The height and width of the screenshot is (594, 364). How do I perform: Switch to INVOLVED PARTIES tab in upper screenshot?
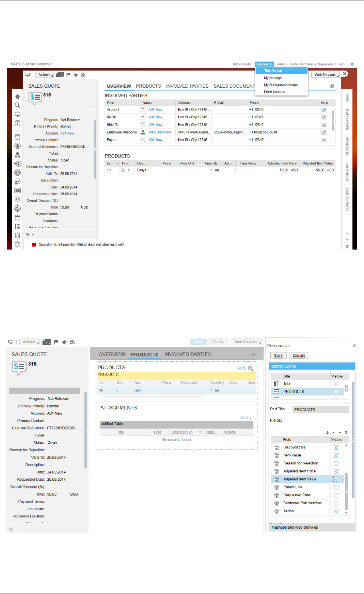pyautogui.click(x=187, y=86)
